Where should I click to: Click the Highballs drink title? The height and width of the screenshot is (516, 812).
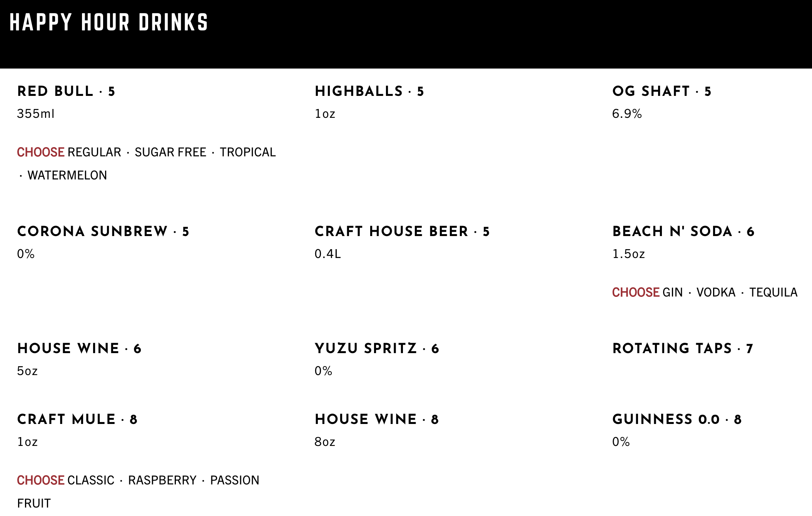pos(369,91)
